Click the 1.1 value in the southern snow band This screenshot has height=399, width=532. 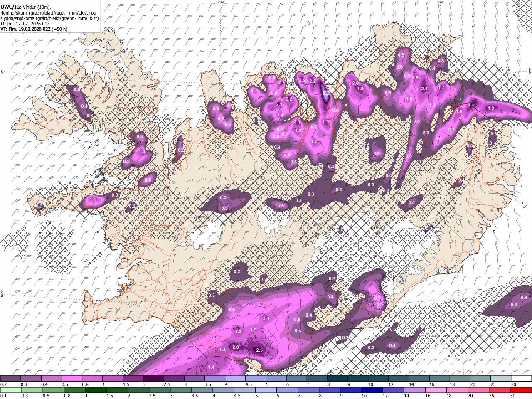pyautogui.click(x=266, y=319)
